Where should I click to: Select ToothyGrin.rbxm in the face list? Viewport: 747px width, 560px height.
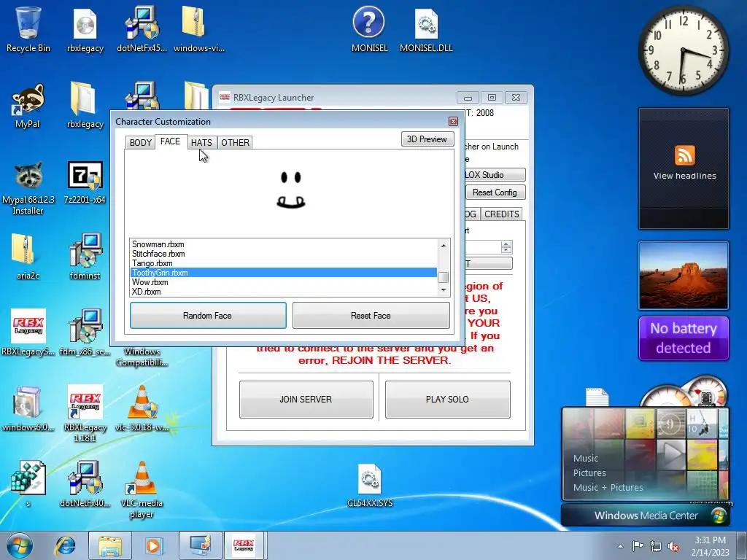pyautogui.click(x=284, y=273)
